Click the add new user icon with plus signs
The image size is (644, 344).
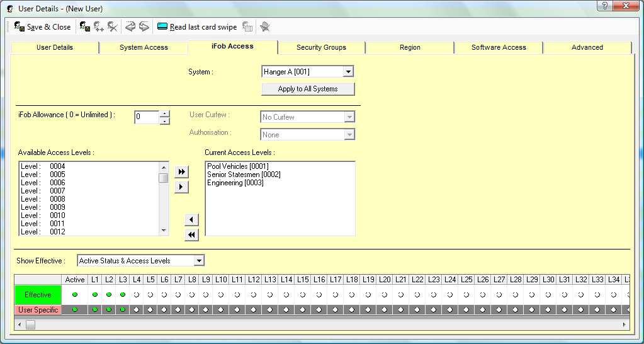tap(99, 27)
